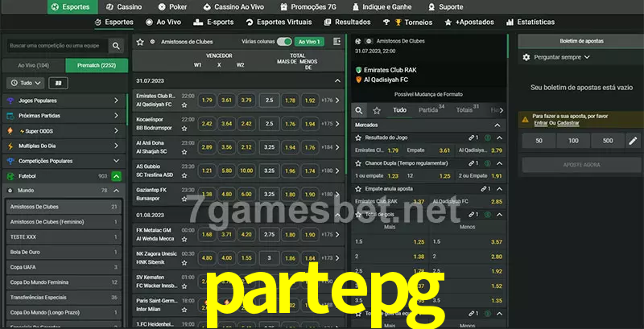Click the Multiplas Do Dia flash icon
This screenshot has height=329, width=644.
click(10, 146)
